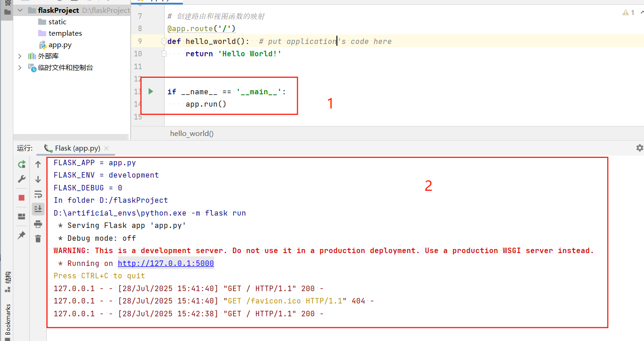Click hello_world() breadcrumb below editor
This screenshot has width=644, height=341.
192,134
